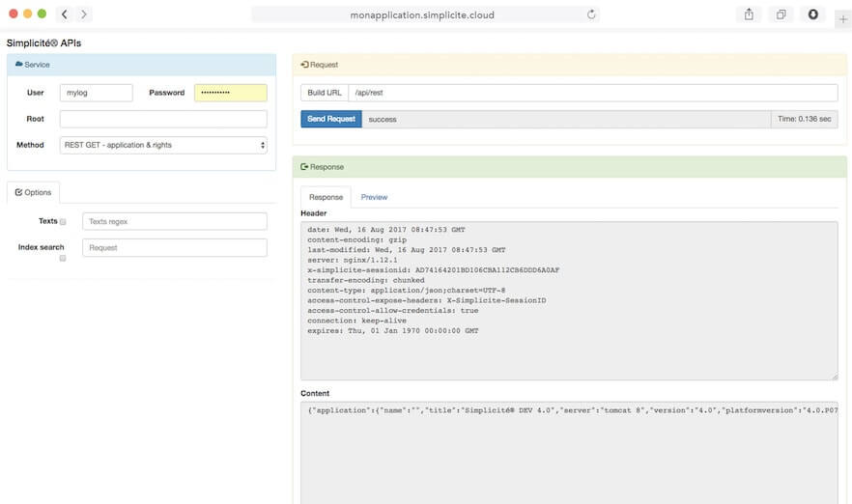Image resolution: width=852 pixels, height=504 pixels.
Task: Click the transfer-encoding: chunked header line
Action: pyautogui.click(x=366, y=280)
